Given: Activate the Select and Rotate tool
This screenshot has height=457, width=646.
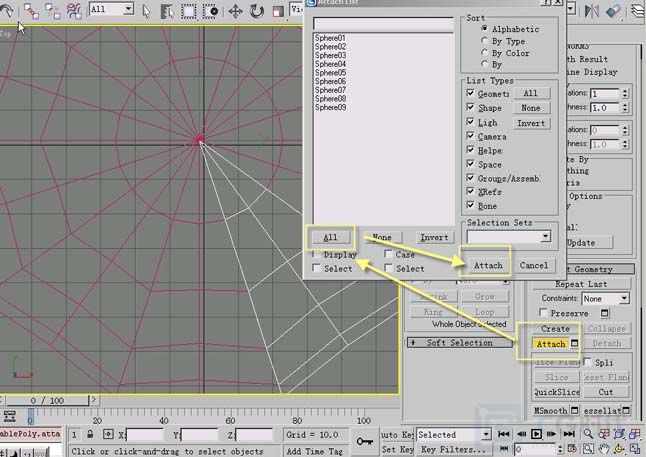Looking at the screenshot, I should (x=256, y=11).
